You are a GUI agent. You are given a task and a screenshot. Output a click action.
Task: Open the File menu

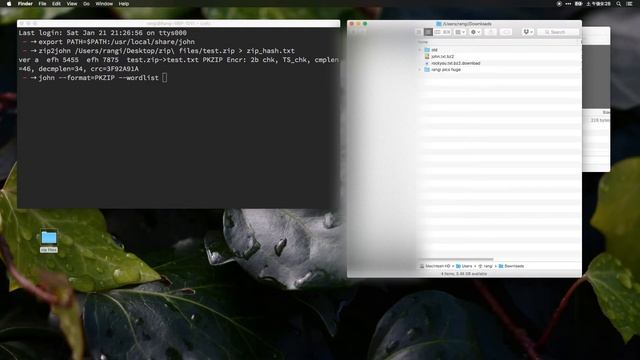pos(42,4)
